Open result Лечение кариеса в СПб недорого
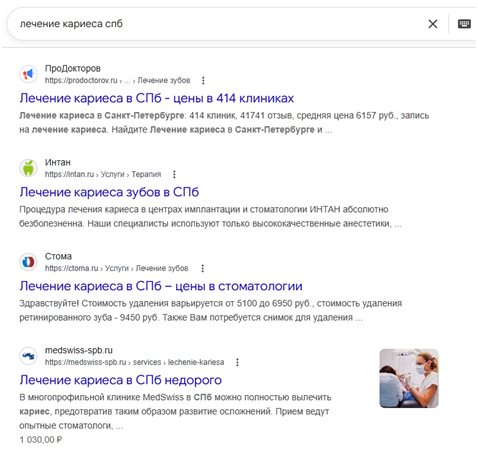The image size is (478, 457). (x=120, y=380)
